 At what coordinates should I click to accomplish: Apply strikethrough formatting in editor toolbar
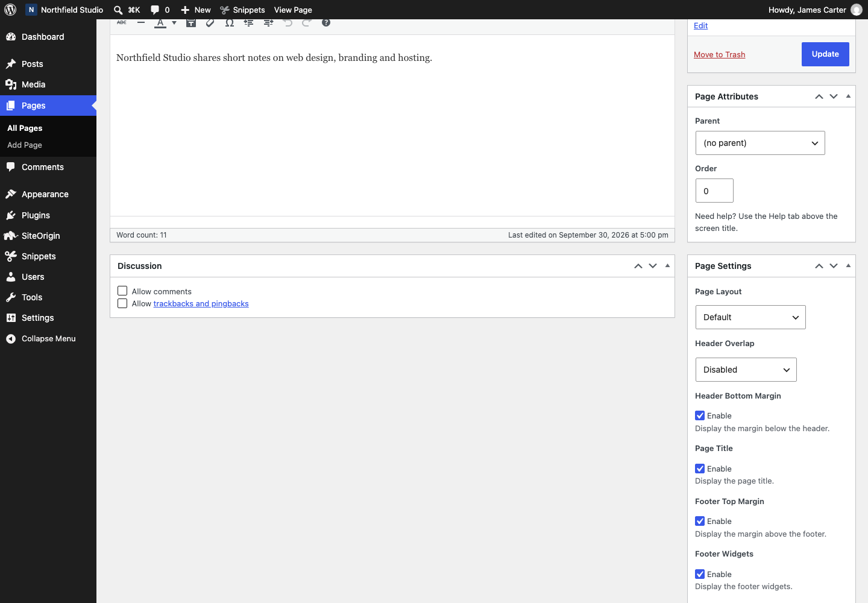point(122,23)
